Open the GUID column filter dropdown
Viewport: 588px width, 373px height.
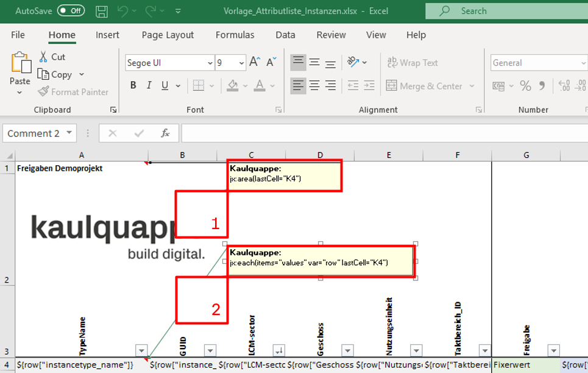click(x=210, y=350)
